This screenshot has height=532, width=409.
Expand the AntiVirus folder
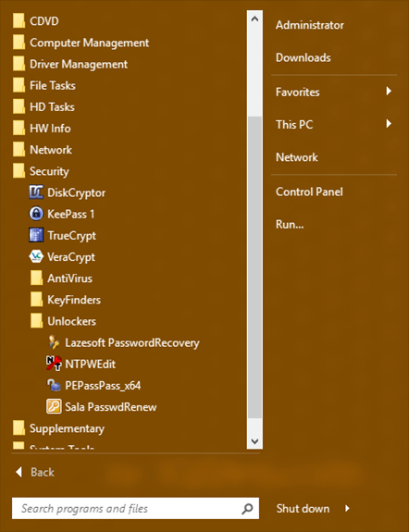point(69,278)
